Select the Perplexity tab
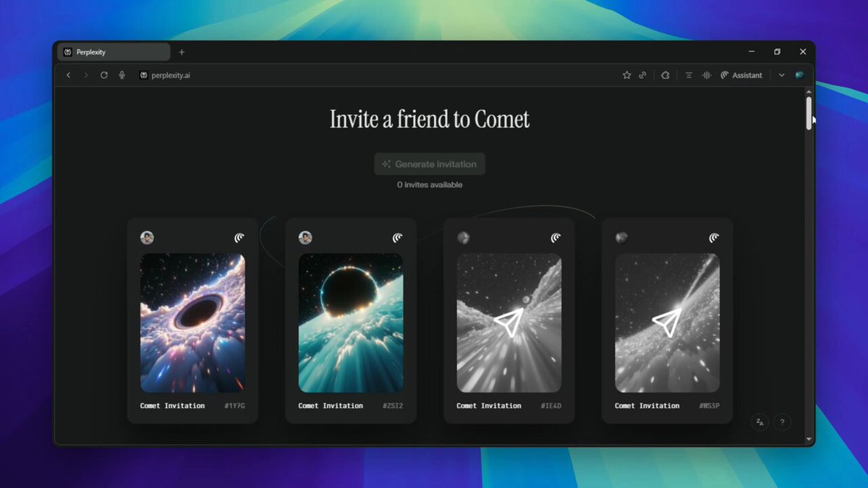 pos(114,52)
